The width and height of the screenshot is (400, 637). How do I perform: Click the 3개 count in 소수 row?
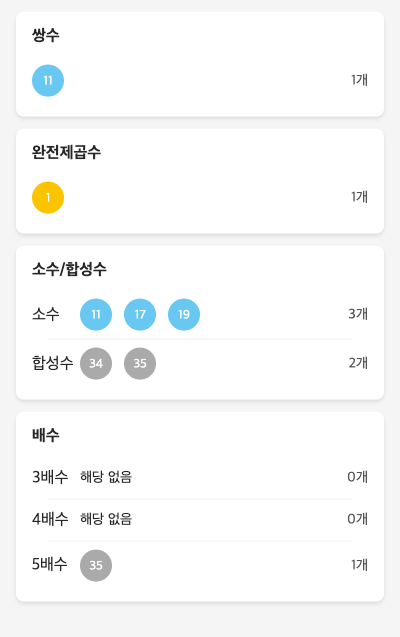[x=358, y=314]
